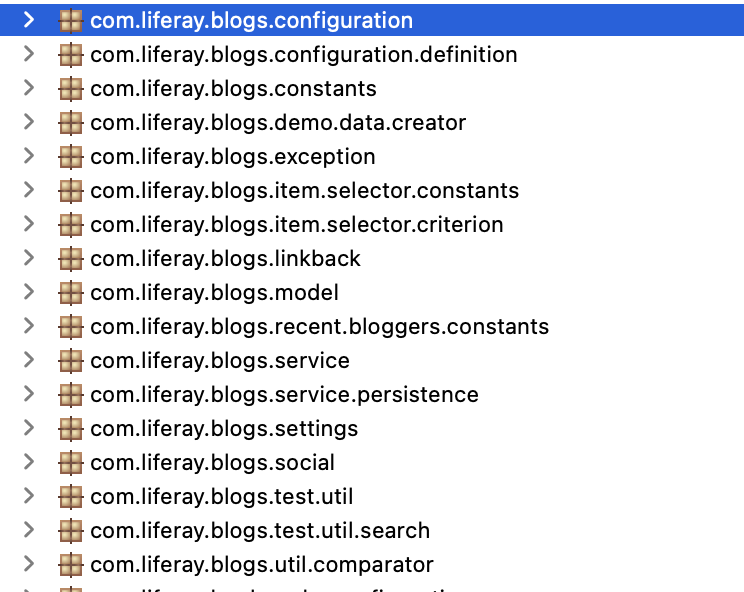
Task: Expand com.liferay.blogs.util.comparator chevron
Action: coord(29,564)
